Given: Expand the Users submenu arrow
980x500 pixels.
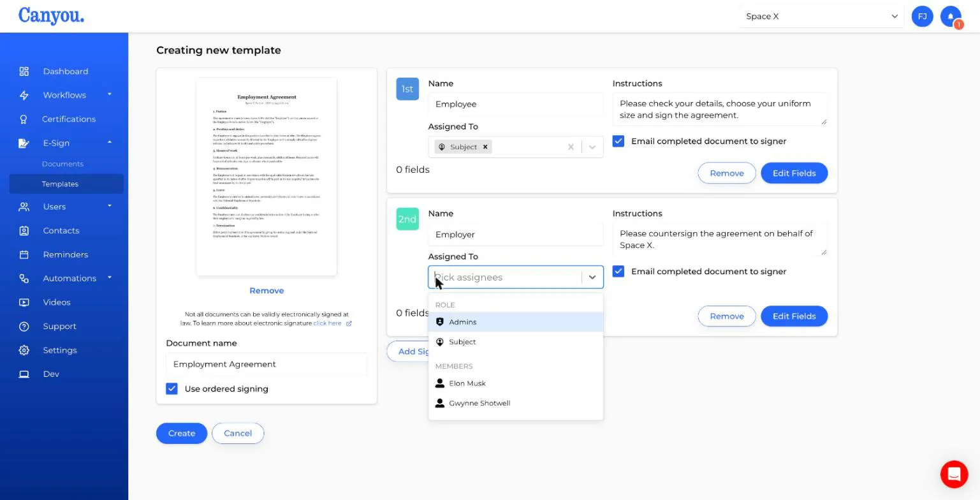Looking at the screenshot, I should tap(110, 206).
